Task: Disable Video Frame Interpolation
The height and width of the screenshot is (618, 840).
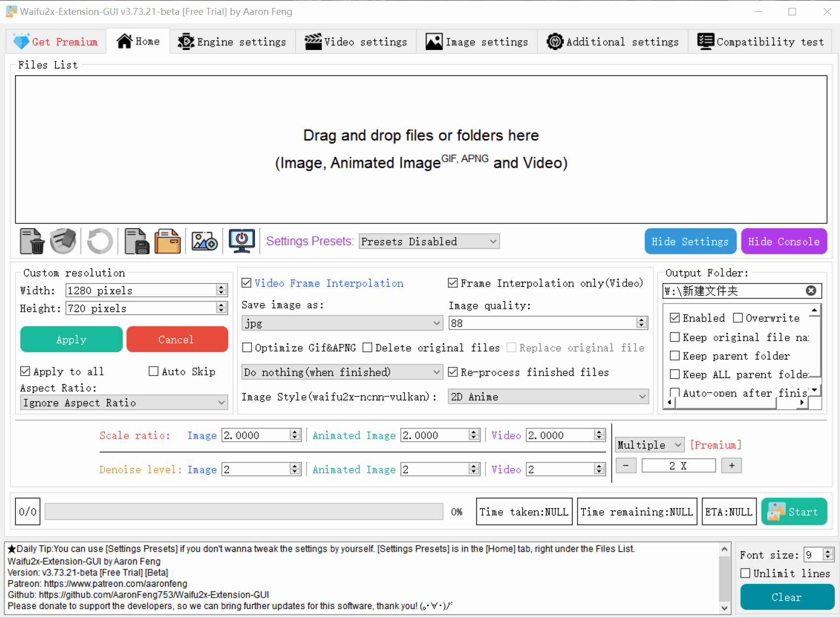Action: pyautogui.click(x=247, y=283)
